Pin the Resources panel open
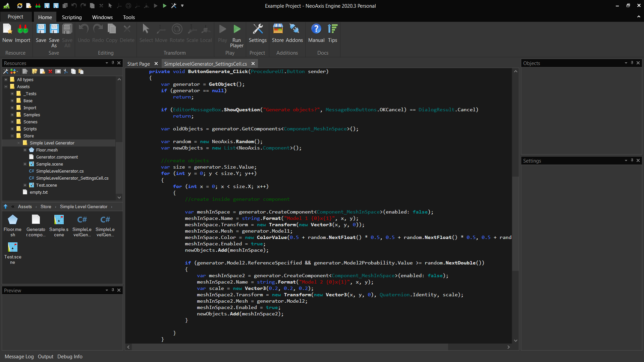This screenshot has width=644, height=362. 113,63
